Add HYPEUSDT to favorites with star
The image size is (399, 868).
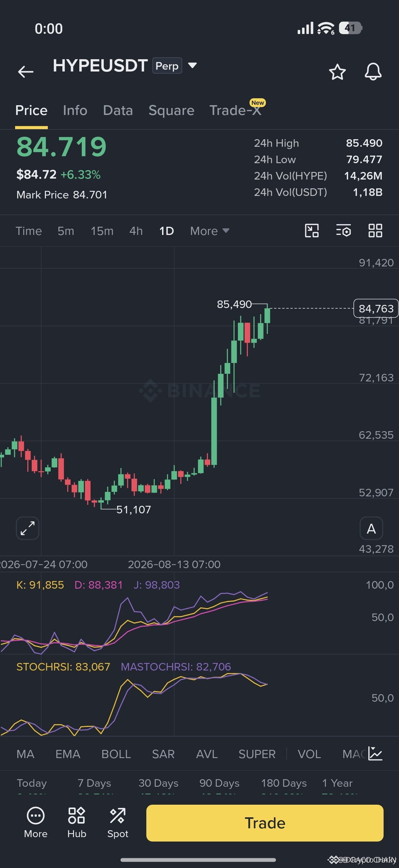(x=337, y=72)
